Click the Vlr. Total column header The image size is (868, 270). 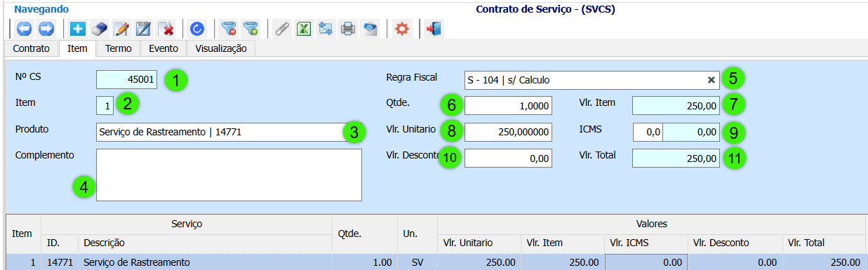click(824, 243)
